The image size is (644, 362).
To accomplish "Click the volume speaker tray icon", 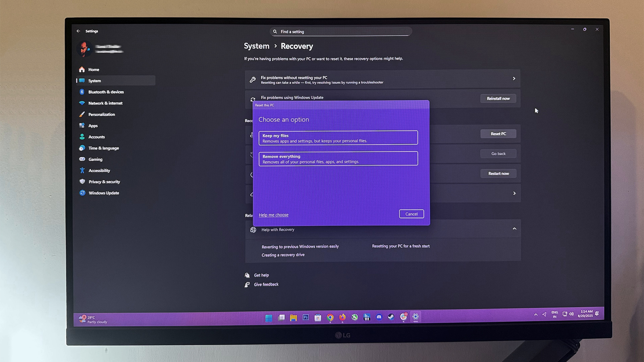I will point(571,314).
